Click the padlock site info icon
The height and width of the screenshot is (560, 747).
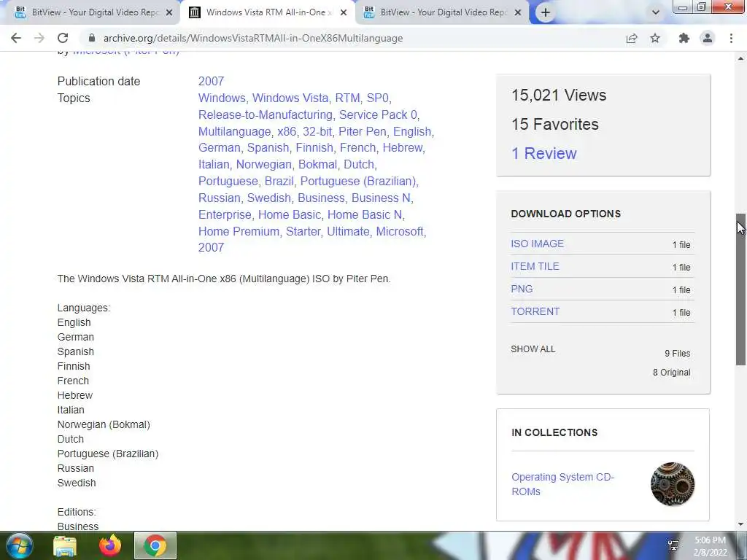[x=92, y=38]
